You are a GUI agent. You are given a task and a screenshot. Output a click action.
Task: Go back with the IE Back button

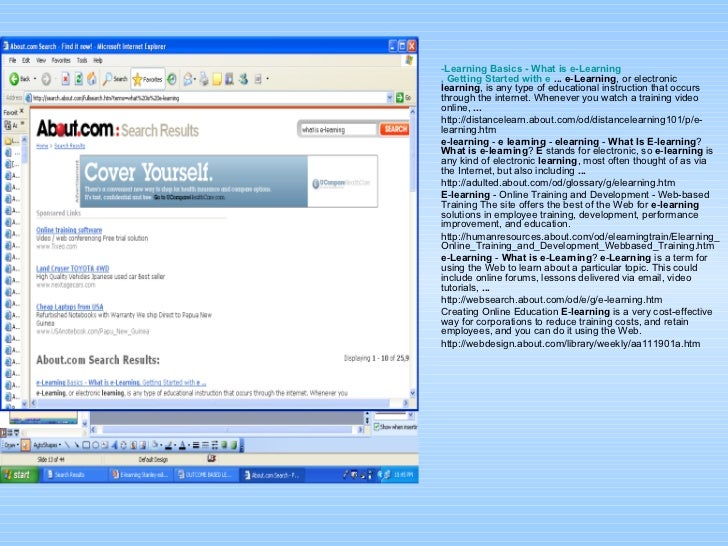(19, 79)
